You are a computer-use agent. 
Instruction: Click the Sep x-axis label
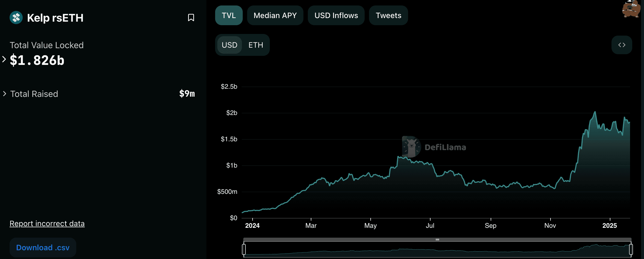point(491,226)
